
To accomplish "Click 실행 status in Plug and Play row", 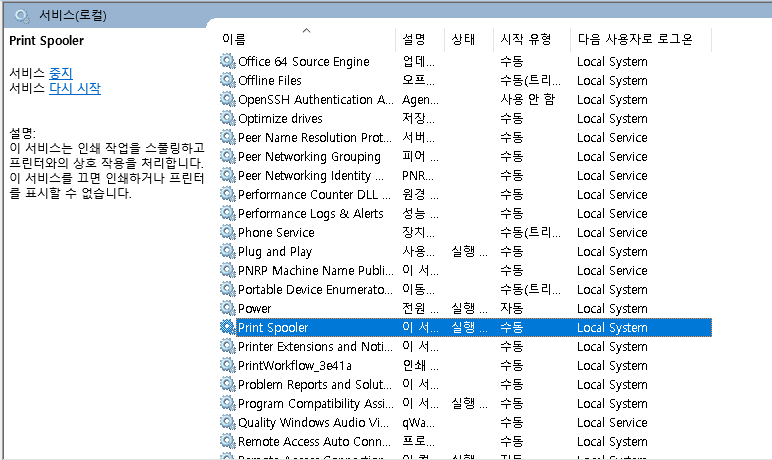I will pos(469,252).
